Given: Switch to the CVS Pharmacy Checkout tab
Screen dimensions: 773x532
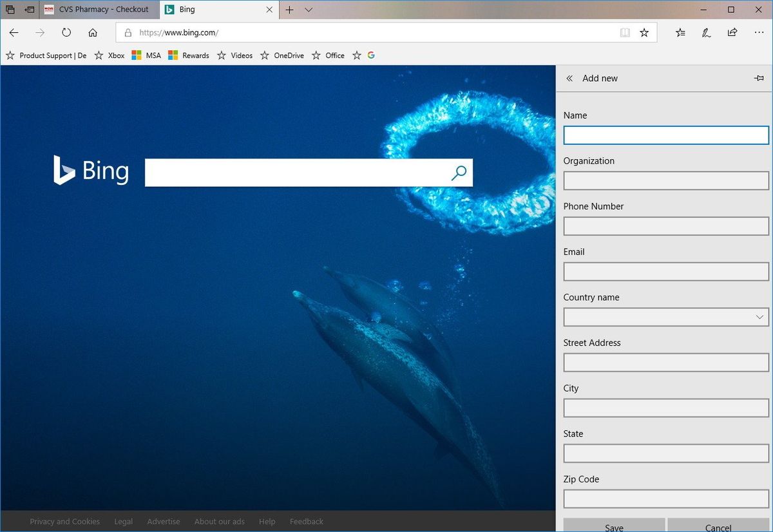Looking at the screenshot, I should (x=97, y=10).
